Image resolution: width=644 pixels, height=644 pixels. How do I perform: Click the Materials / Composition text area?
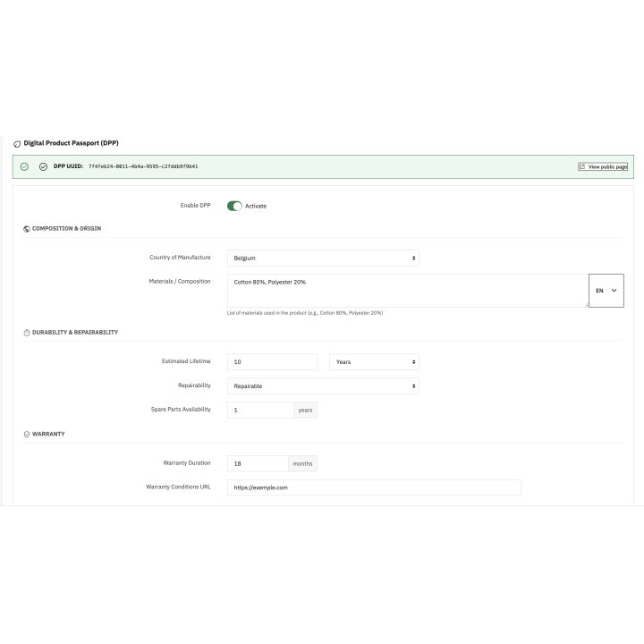[x=408, y=291]
